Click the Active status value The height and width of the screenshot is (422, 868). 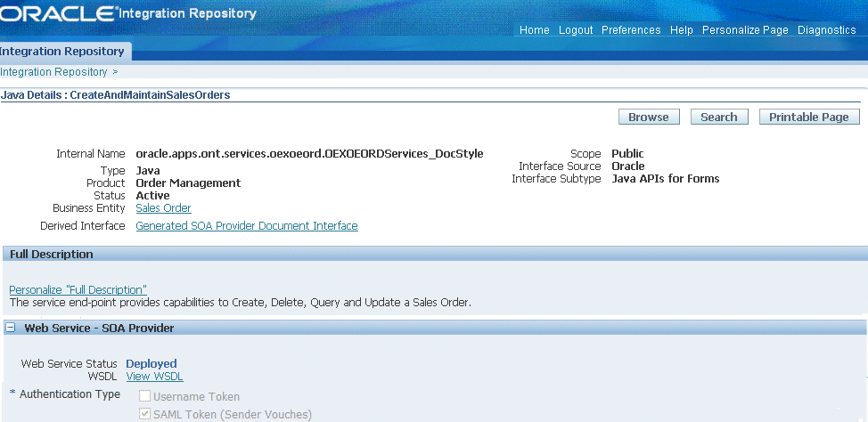[x=152, y=195]
